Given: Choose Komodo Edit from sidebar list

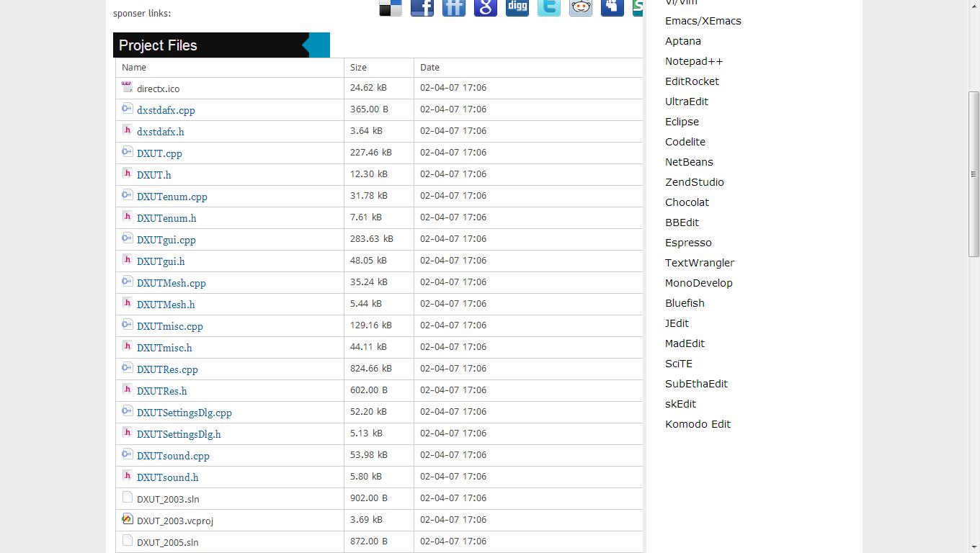Looking at the screenshot, I should (x=698, y=424).
